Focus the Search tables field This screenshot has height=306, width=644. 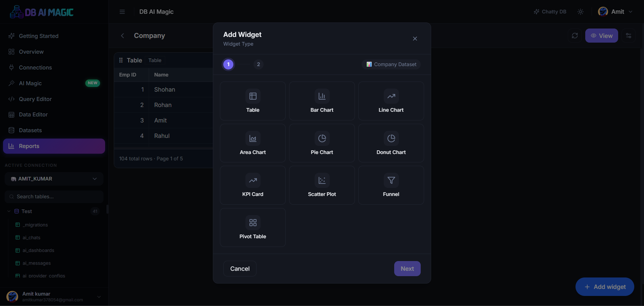54,197
